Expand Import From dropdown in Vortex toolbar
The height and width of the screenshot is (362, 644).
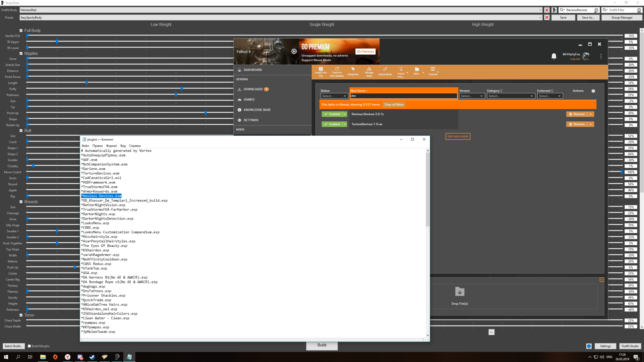tap(407, 72)
